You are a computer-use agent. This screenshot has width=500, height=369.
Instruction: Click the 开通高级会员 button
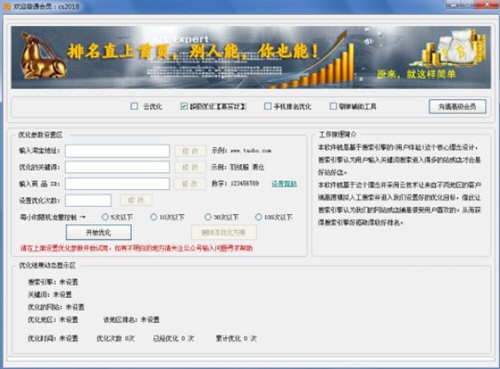(x=457, y=107)
